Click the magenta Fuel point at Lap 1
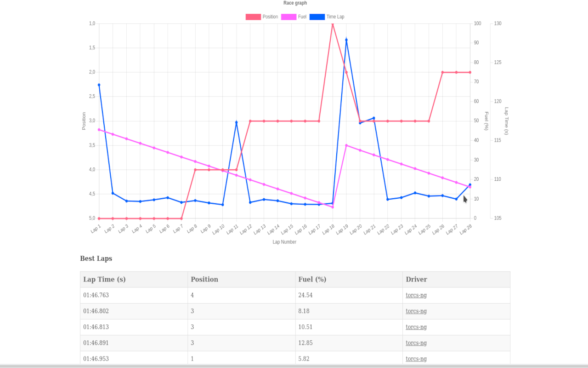 click(x=99, y=130)
